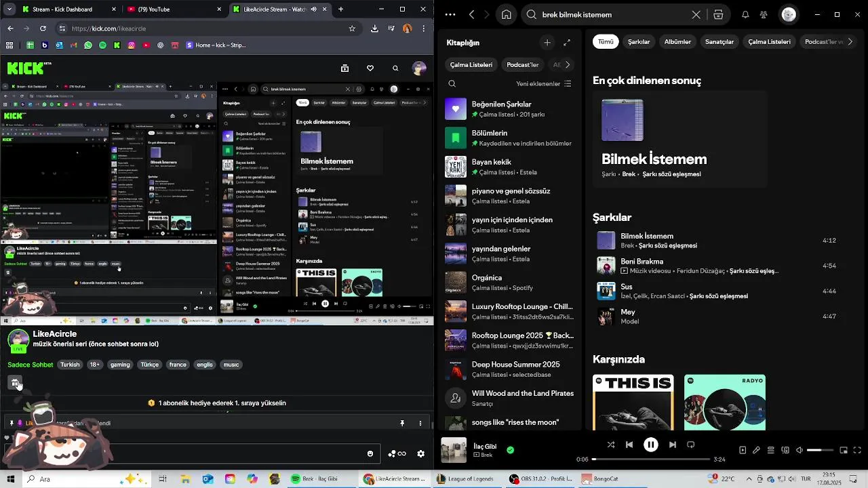Create playlist with plus in Kitaplığın
Viewport: 868px width, 488px height.
pyautogui.click(x=547, y=43)
